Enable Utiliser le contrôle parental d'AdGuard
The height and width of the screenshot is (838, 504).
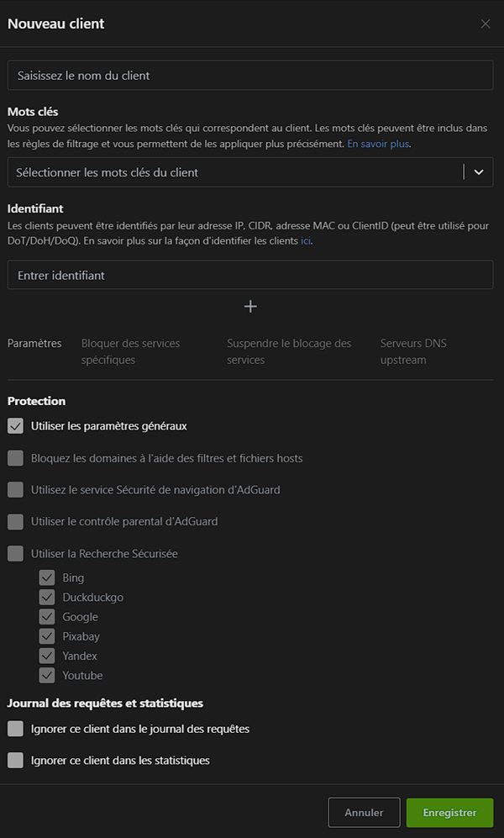[15, 522]
